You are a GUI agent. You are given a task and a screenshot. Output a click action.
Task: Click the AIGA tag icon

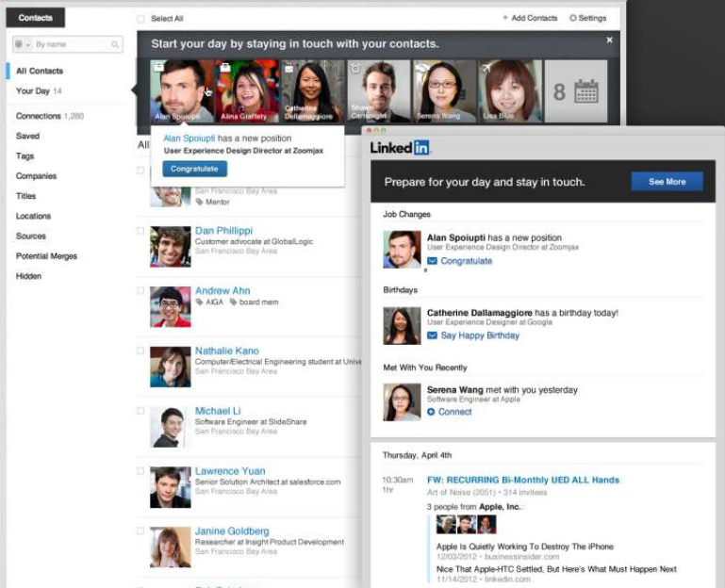click(199, 302)
